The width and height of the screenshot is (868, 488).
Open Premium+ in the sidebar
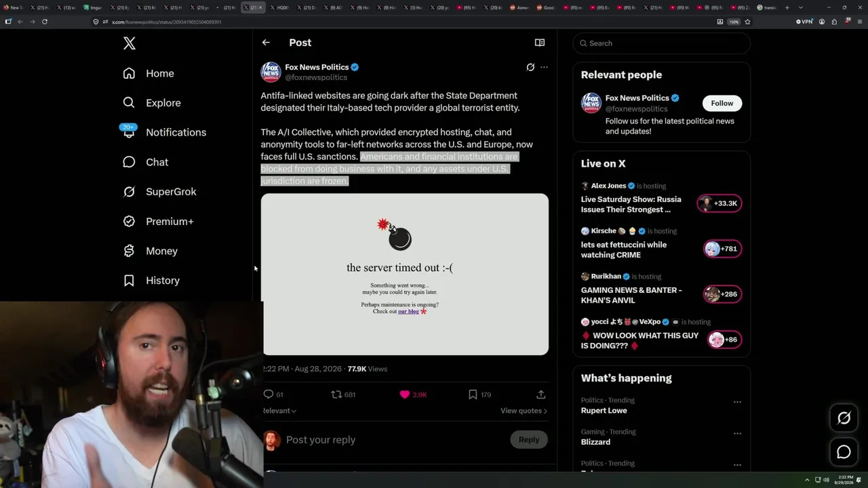coord(158,222)
